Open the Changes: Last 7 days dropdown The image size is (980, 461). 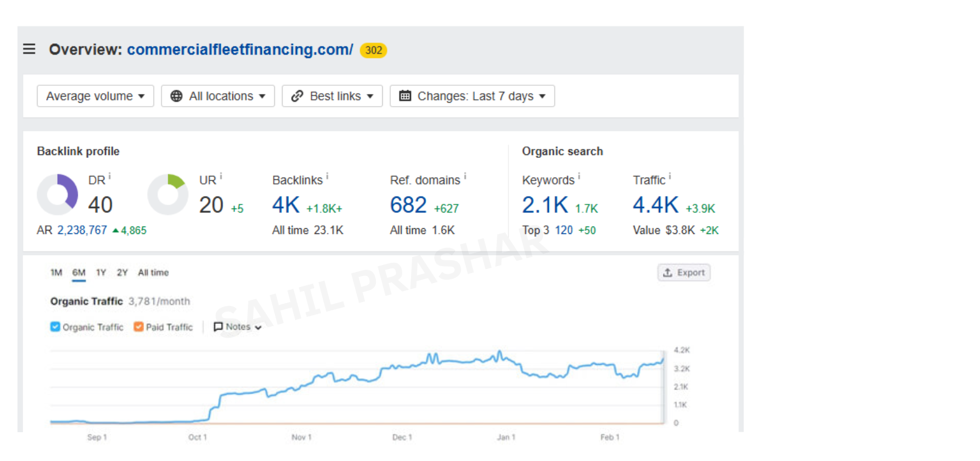(472, 96)
